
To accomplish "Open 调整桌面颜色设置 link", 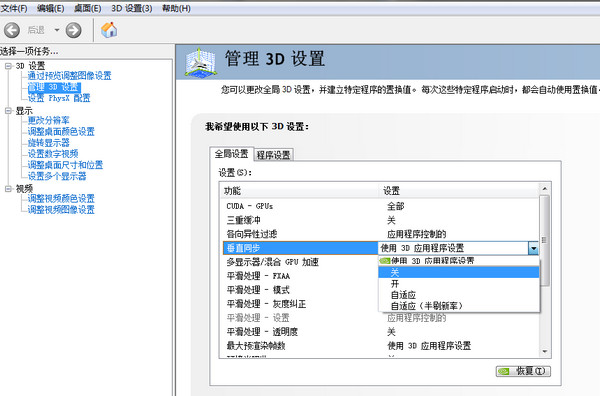I will point(61,132).
